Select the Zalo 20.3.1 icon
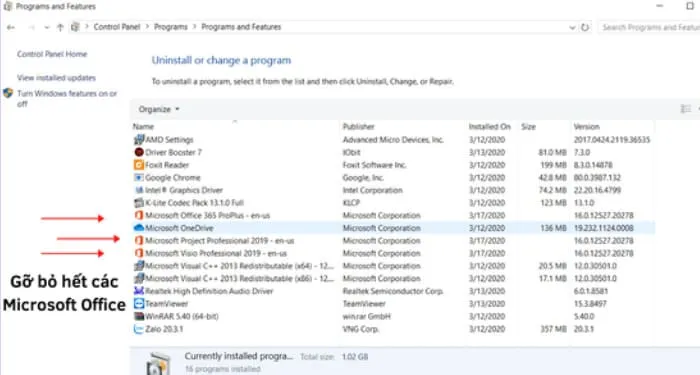This screenshot has height=375, width=700. (x=139, y=329)
